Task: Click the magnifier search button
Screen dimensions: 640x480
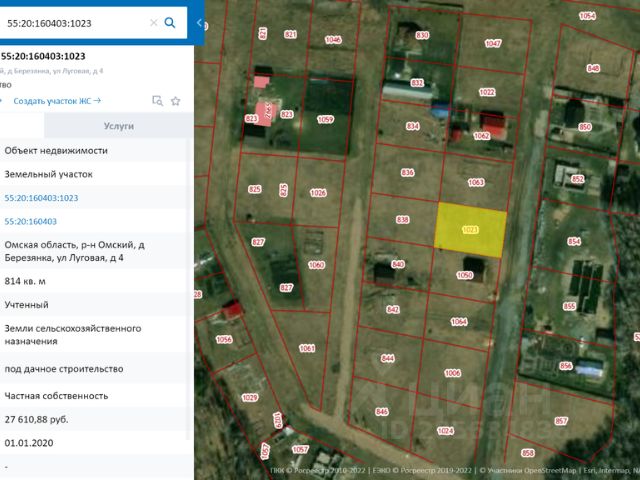Action: click(x=171, y=22)
